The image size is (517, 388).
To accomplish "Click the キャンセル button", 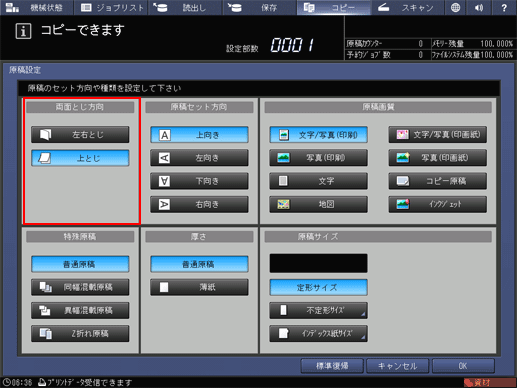I will [397, 366].
